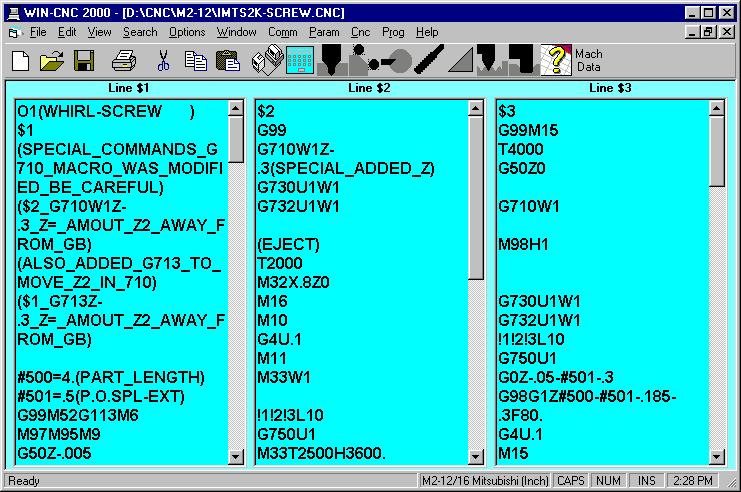Click the Line $3 column header
The image size is (741, 492).
(x=610, y=88)
